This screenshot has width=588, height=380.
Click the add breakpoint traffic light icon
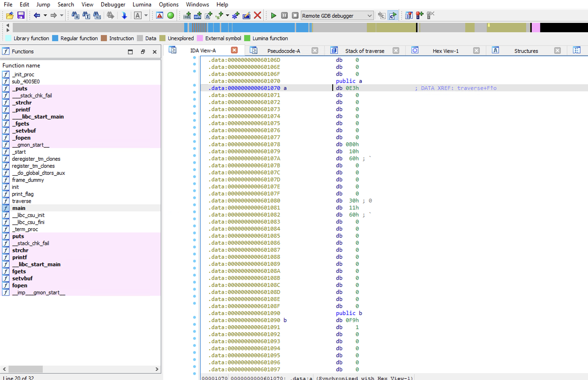click(419, 15)
